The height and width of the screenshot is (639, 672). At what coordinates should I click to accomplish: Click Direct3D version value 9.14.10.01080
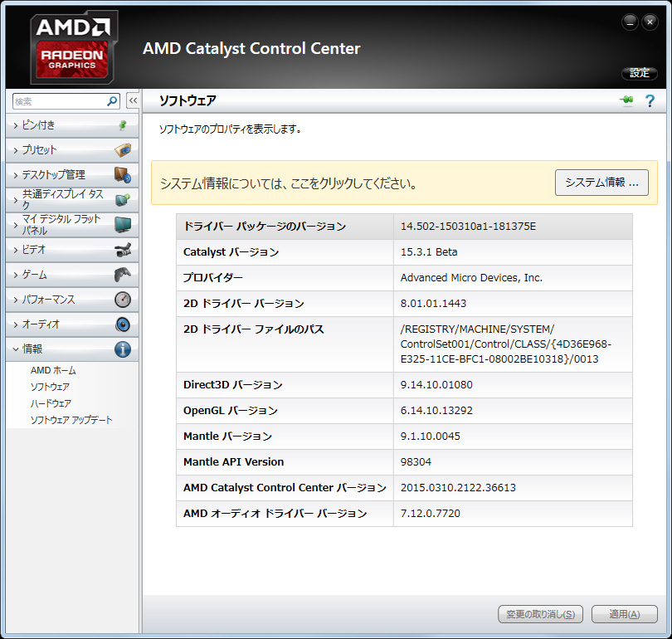point(436,385)
